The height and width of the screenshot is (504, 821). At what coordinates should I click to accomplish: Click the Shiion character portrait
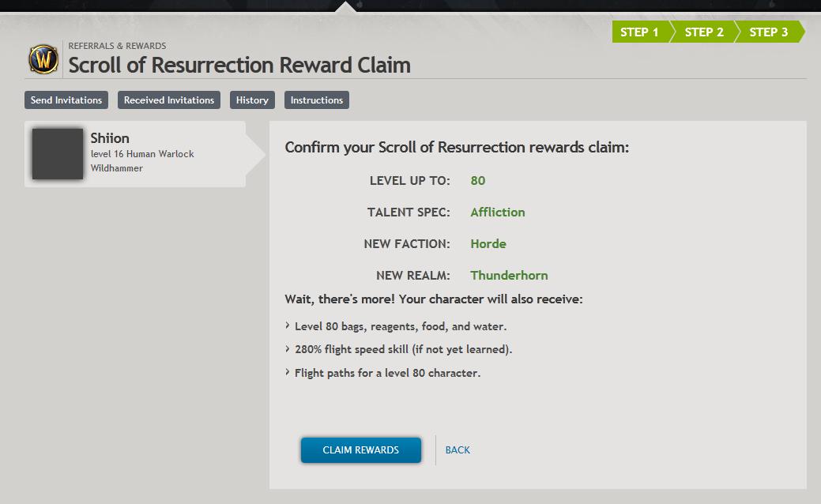pyautogui.click(x=57, y=154)
